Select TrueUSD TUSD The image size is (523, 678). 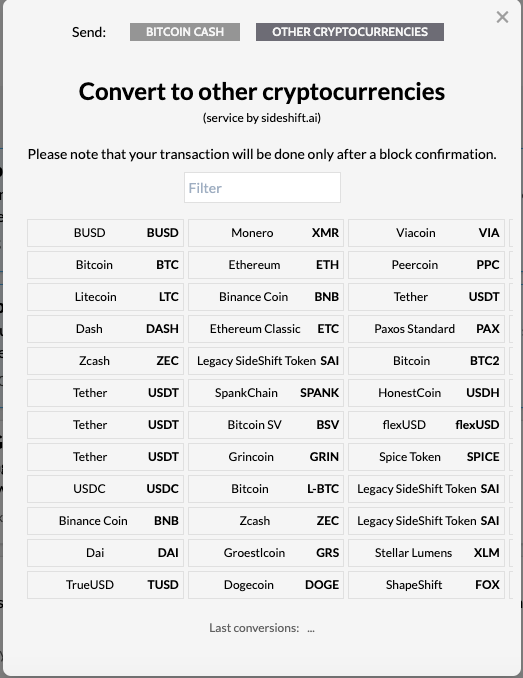(x=105, y=585)
